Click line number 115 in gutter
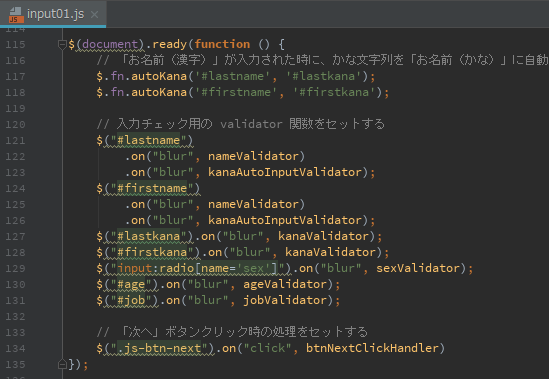This screenshot has width=549, height=379. (15, 44)
